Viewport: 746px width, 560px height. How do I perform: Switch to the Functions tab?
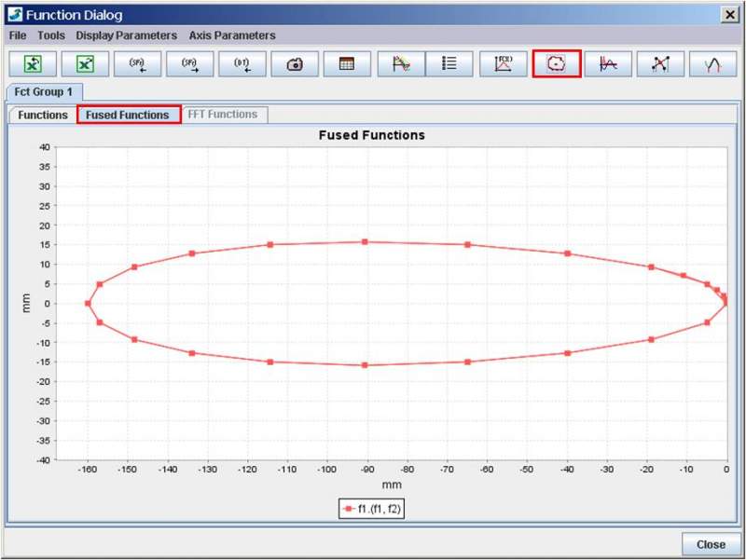[43, 115]
